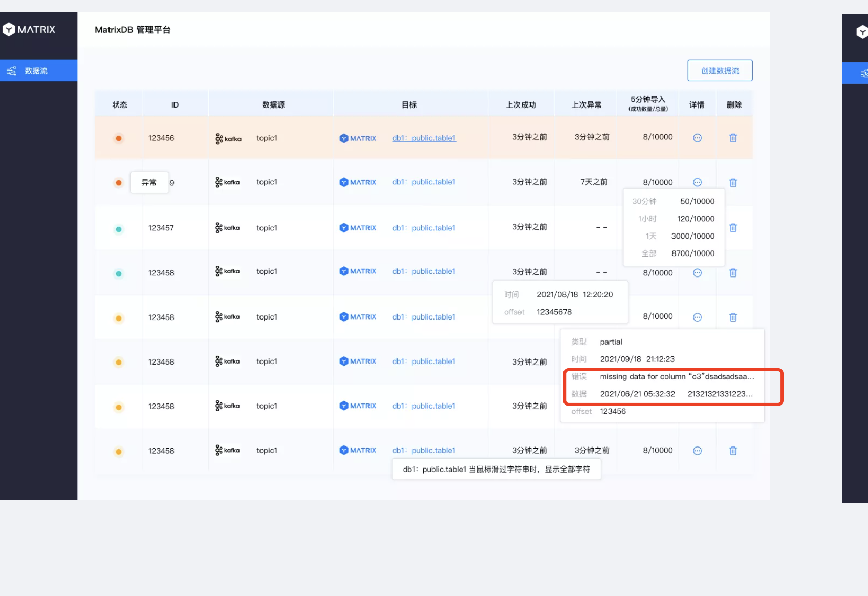Screen dimensions: 868x596
Task: Open db1: public.table1 link in 7天之前 row
Action: (x=424, y=182)
